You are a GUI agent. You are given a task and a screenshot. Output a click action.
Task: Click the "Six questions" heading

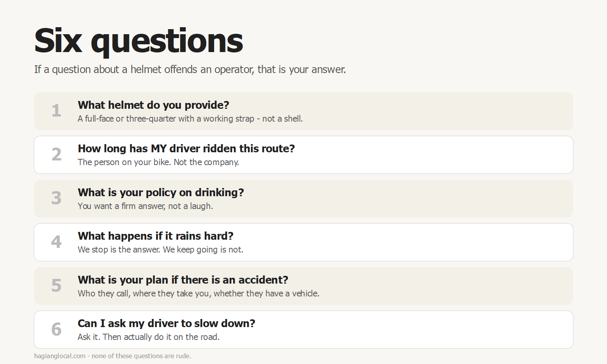[138, 42]
